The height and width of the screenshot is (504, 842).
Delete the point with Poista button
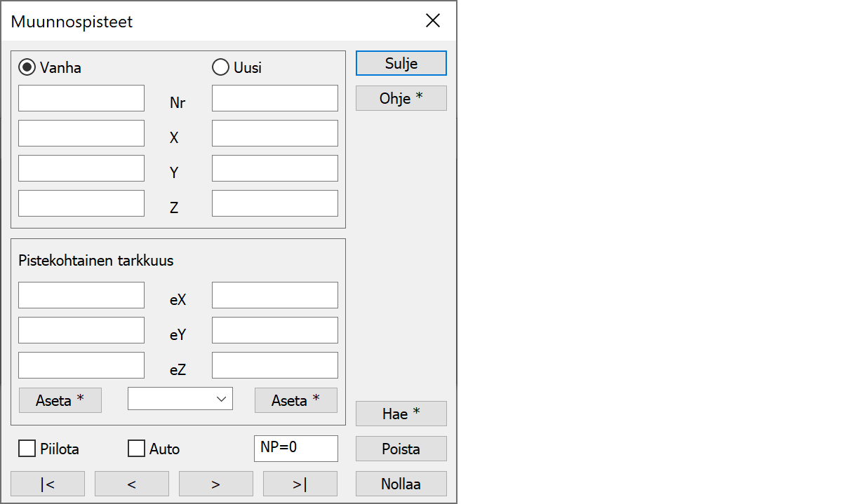pos(401,449)
